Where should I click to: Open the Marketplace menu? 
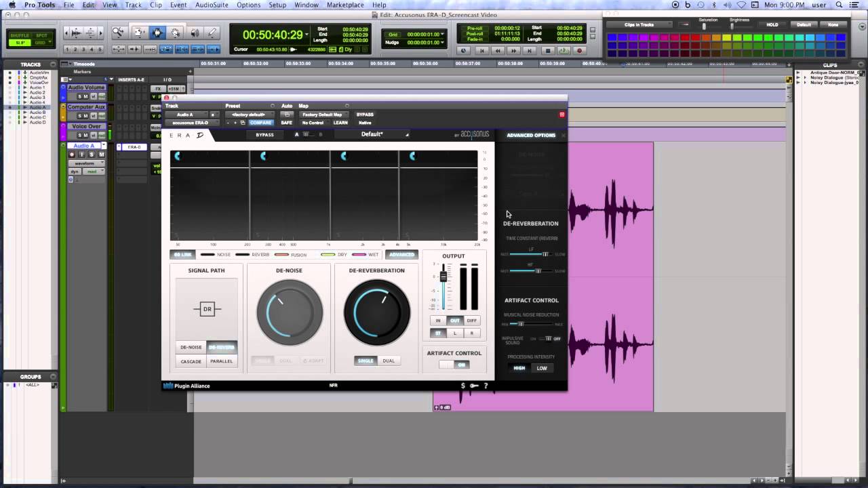coord(345,5)
